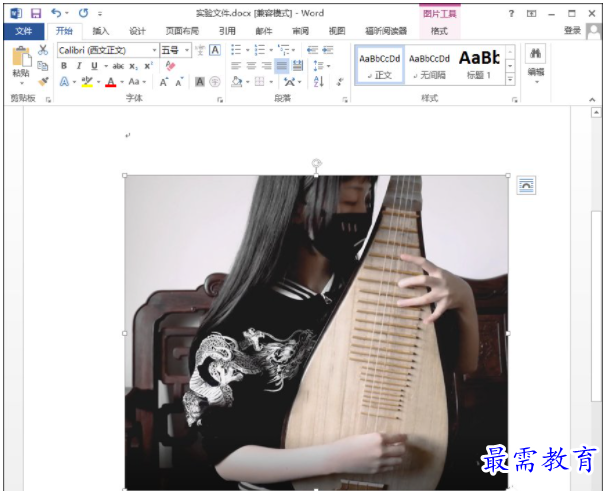
Task: Apply yellow text highlight color
Action: point(87,82)
